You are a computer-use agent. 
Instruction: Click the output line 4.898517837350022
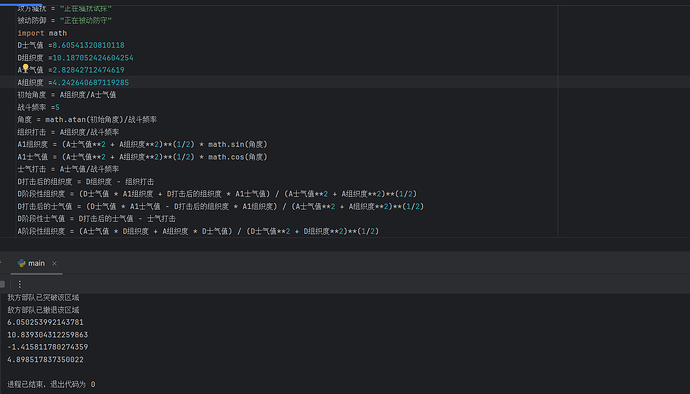point(45,360)
